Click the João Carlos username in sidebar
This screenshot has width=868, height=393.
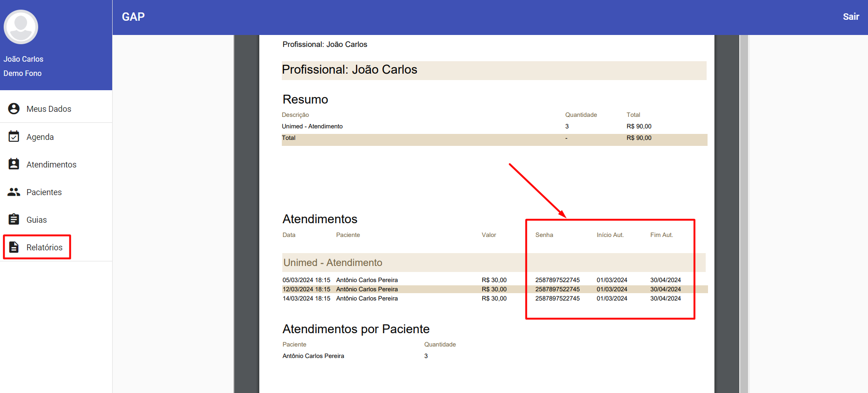click(23, 59)
